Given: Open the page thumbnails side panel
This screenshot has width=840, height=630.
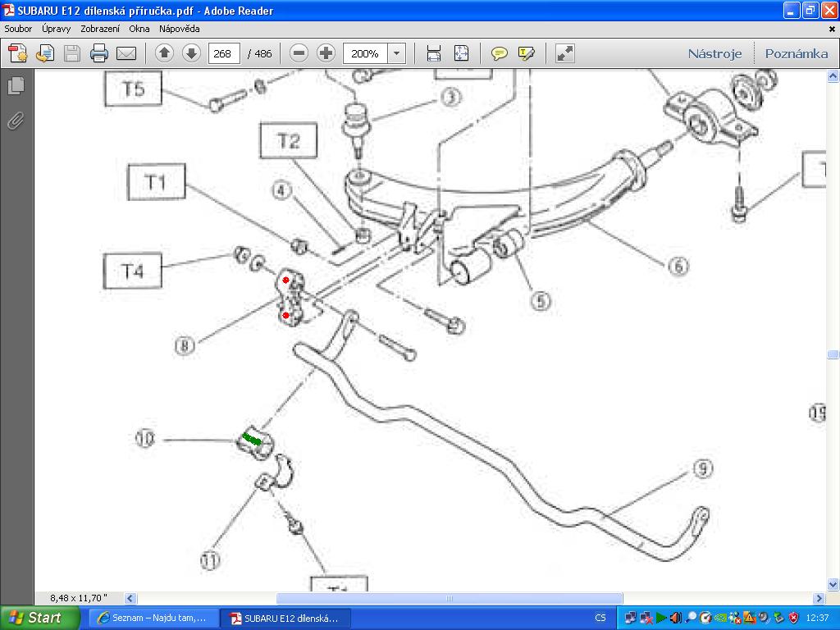Looking at the screenshot, I should coord(16,85).
